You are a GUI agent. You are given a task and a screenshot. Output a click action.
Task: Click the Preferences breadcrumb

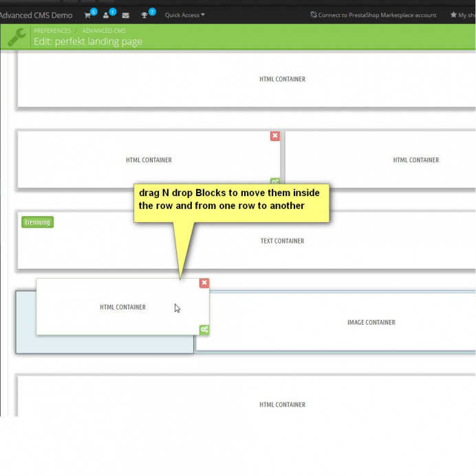tap(52, 31)
